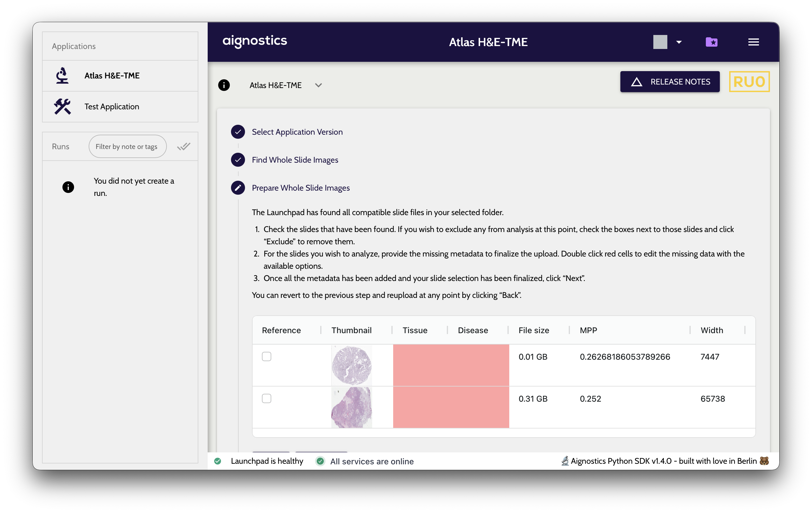Check the box for the 0.31 GB slide
Screen dimensions: 812x513
pos(266,398)
